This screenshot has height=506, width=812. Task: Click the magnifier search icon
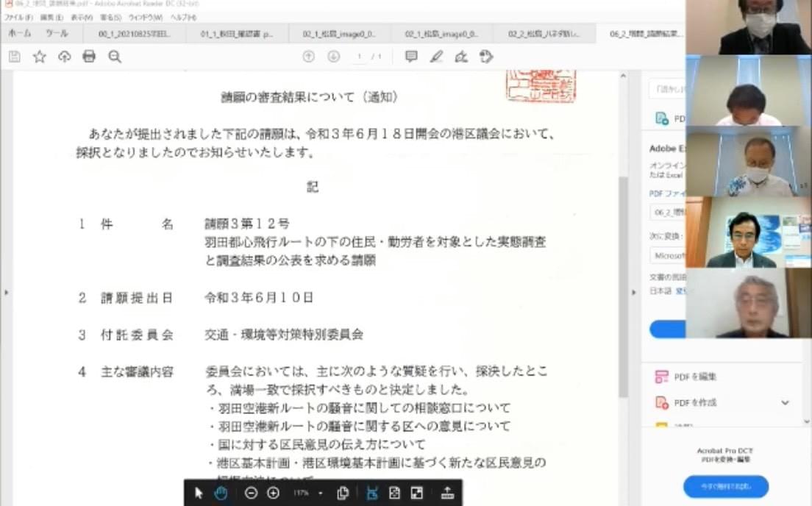(115, 57)
